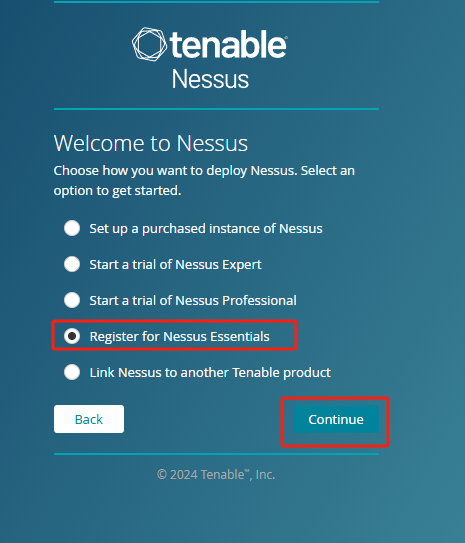Click label text 'Register for Nessus Essentials'
465x543 pixels.
point(179,337)
